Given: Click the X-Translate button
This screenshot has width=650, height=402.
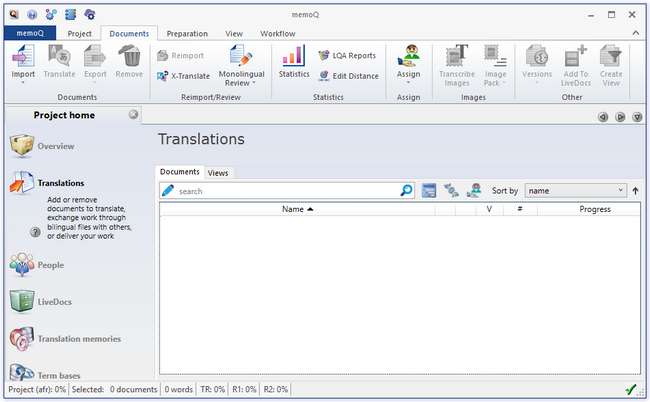Looking at the screenshot, I should (183, 76).
